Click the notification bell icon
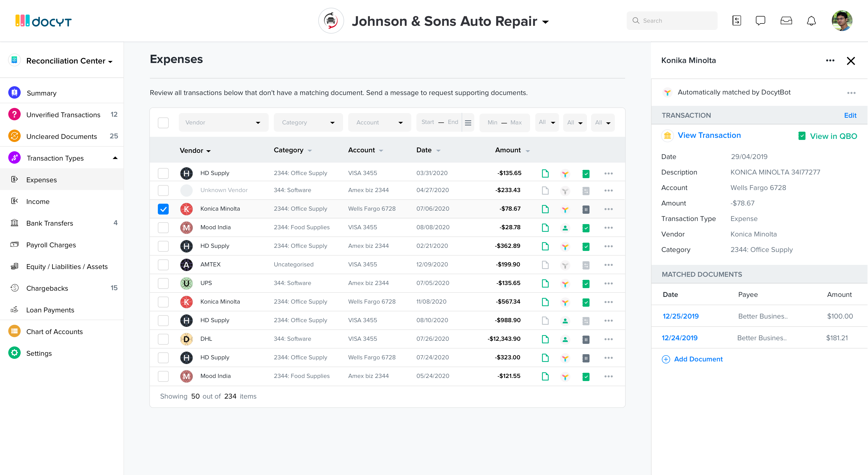868x475 pixels. tap(811, 21)
